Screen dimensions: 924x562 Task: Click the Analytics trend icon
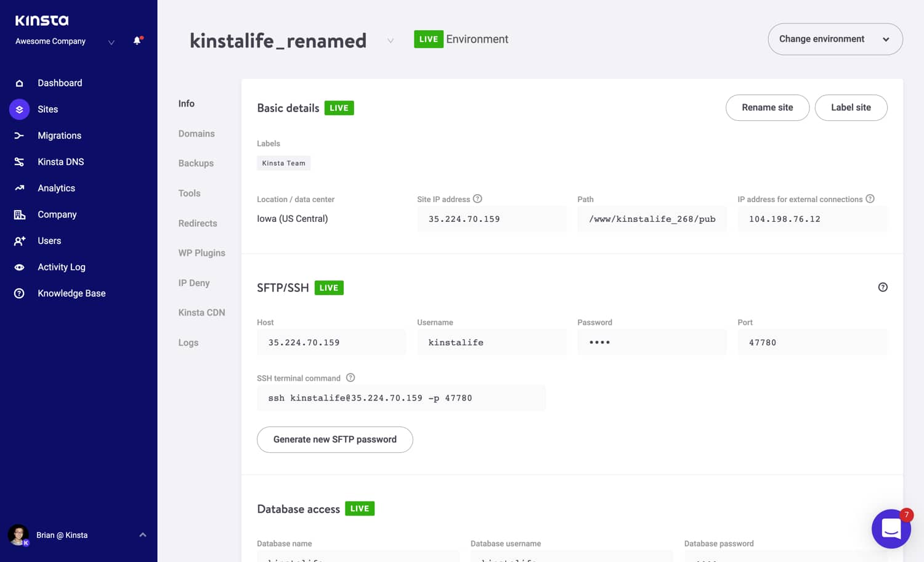(x=19, y=188)
